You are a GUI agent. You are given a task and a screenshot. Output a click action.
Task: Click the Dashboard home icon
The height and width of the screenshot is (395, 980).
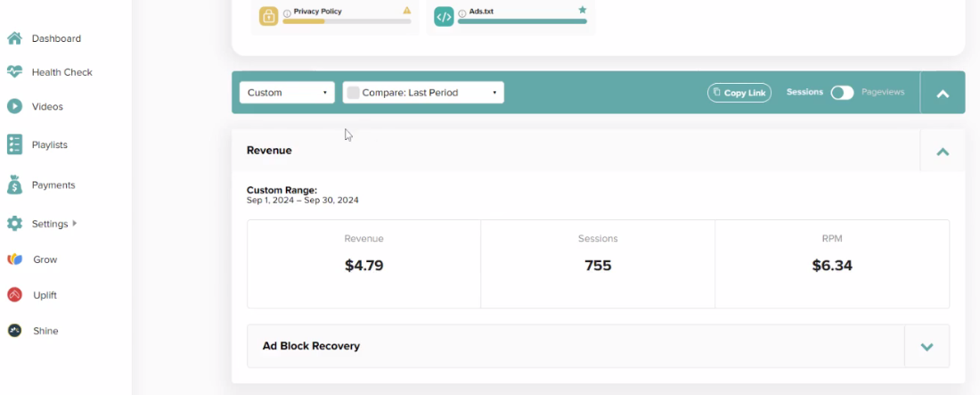(x=14, y=38)
